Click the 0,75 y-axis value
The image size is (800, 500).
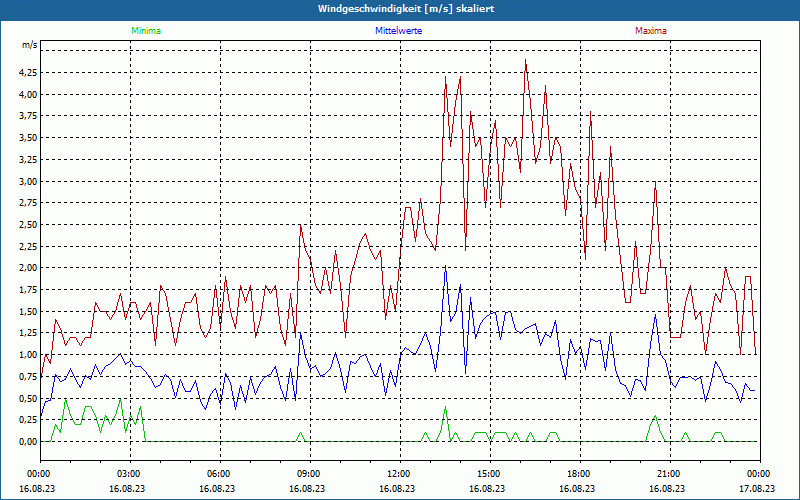(28, 377)
